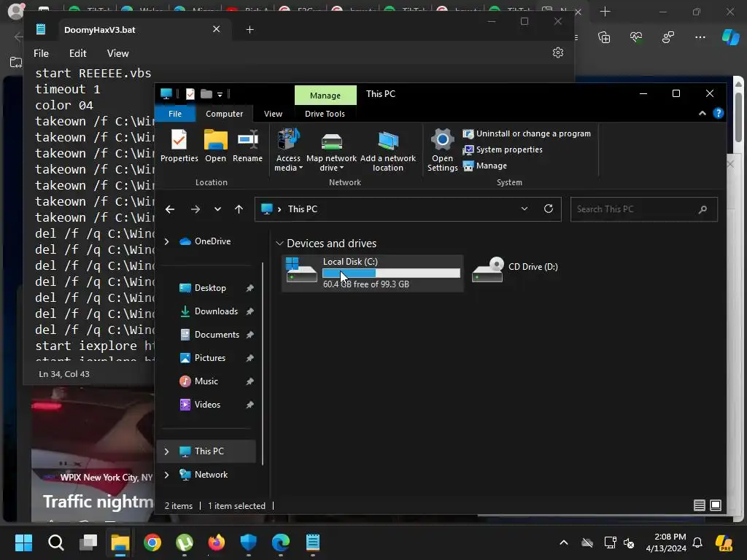Go back with Explorer back arrow

click(170, 209)
